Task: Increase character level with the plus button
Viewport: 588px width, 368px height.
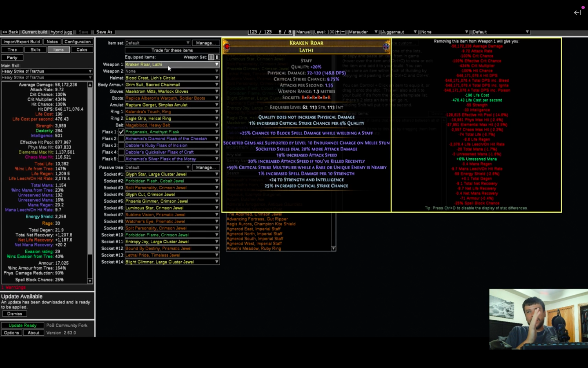Action: click(338, 32)
